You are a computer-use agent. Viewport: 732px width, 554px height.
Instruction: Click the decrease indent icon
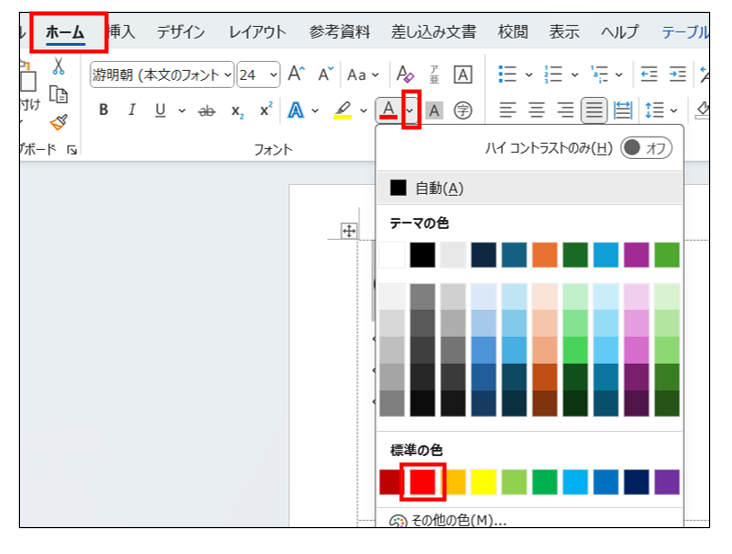(649, 74)
